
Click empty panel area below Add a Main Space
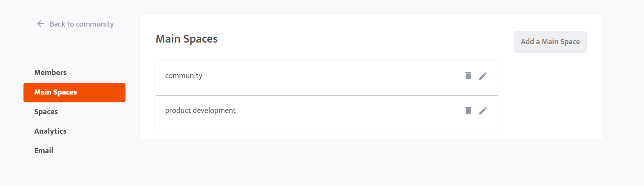(550, 96)
